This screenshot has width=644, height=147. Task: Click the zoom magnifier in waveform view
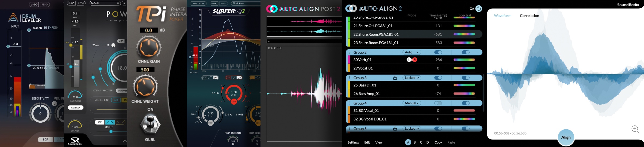coord(635,129)
